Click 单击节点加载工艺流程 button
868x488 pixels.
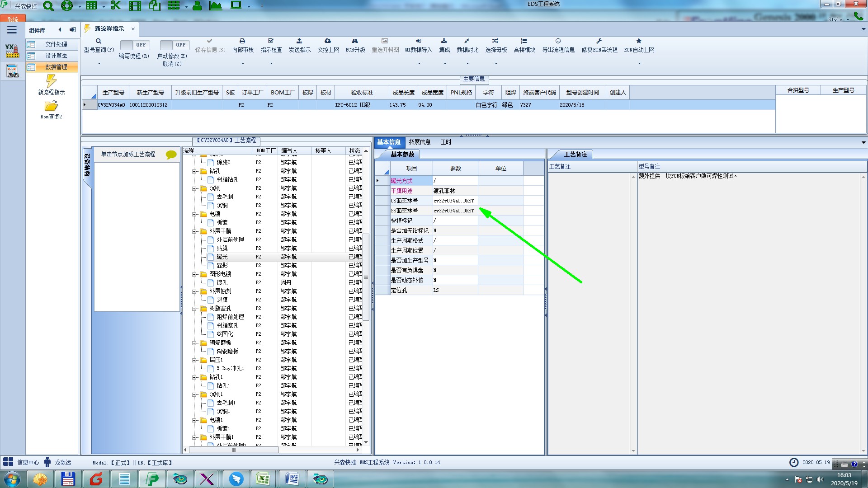tap(137, 155)
